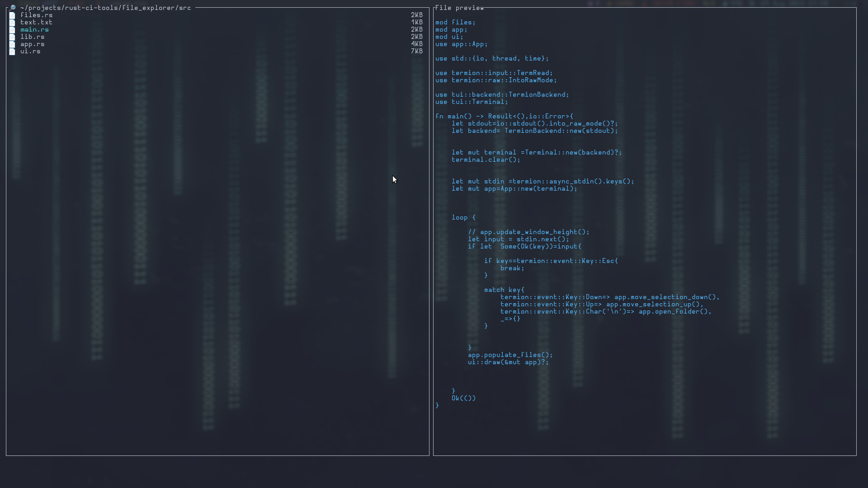
Task: Click the 'fn main()' signature line
Action: (504, 116)
